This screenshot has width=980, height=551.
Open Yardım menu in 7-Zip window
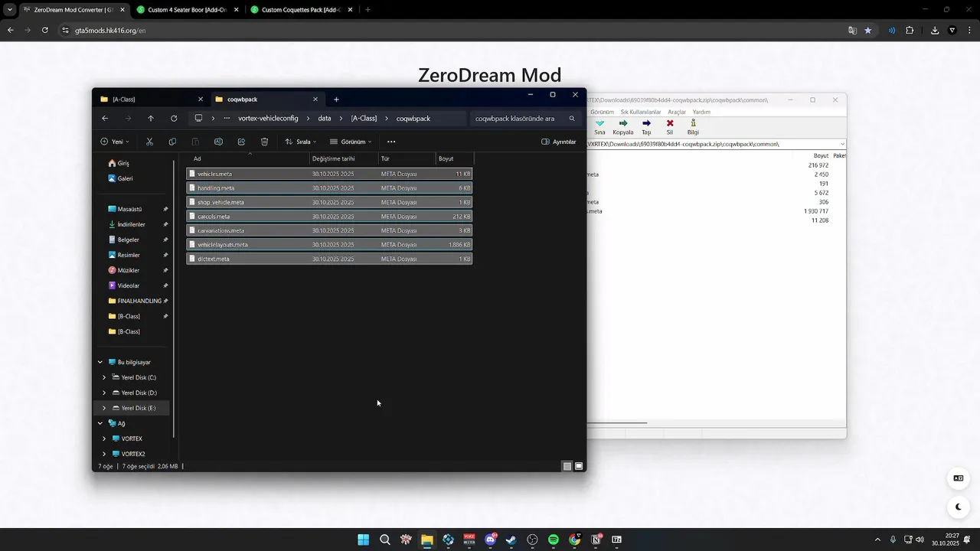coord(701,112)
